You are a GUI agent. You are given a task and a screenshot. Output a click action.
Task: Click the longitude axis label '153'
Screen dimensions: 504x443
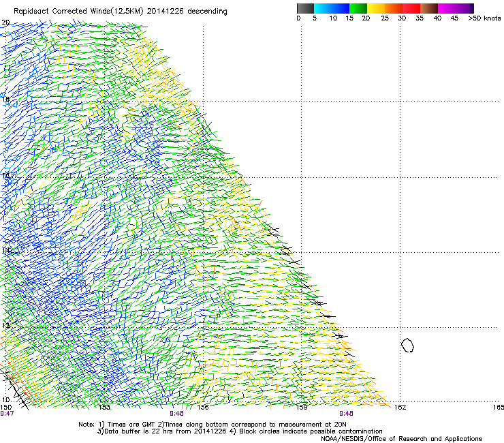click(104, 408)
